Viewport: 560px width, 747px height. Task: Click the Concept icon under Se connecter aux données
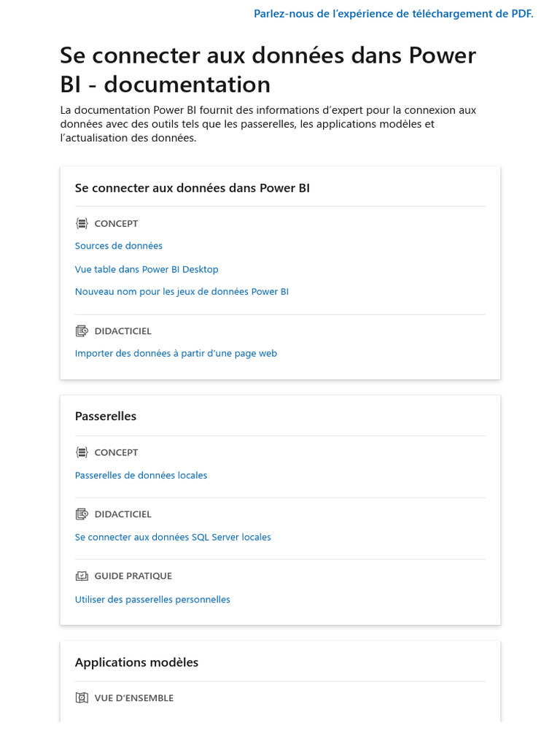82,224
